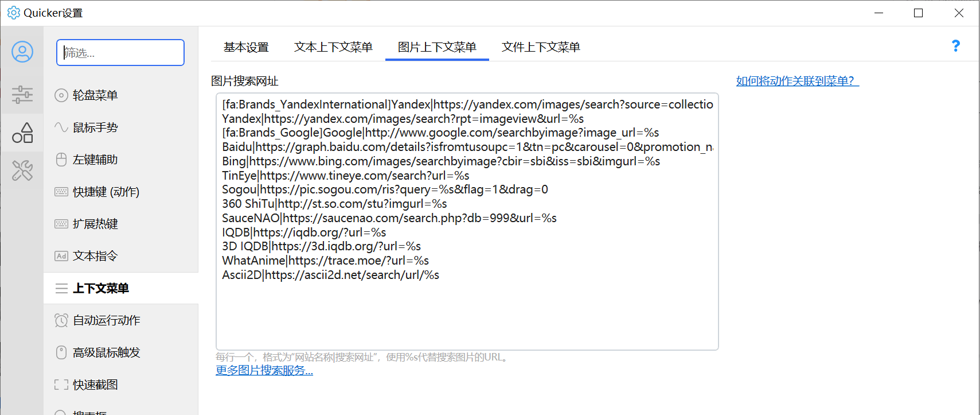Click the Bing searchbyimage URL line
The width and height of the screenshot is (980, 415).
(x=441, y=161)
